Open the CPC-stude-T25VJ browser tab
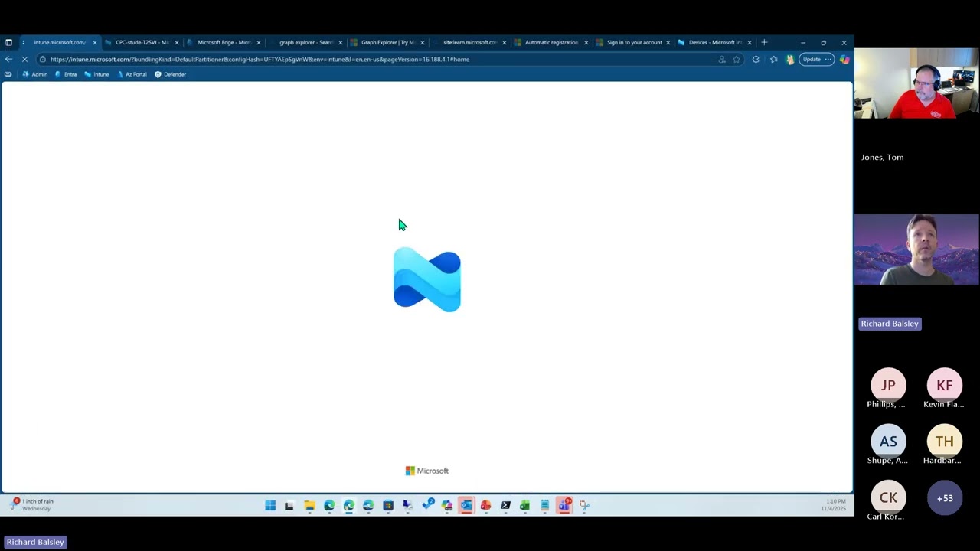The height and width of the screenshot is (551, 980). point(142,43)
